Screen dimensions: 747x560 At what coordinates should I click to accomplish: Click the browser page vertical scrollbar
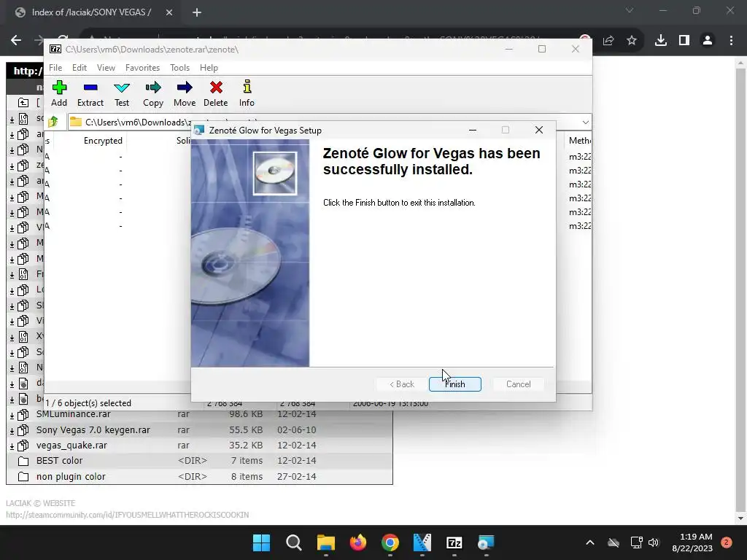tap(740, 290)
